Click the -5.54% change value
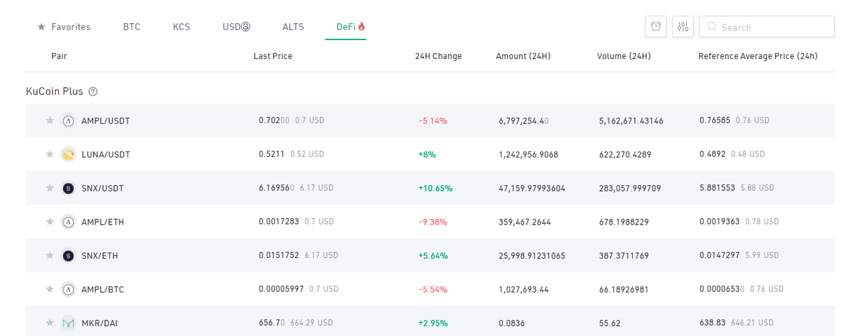The width and height of the screenshot is (868, 336). tap(433, 289)
